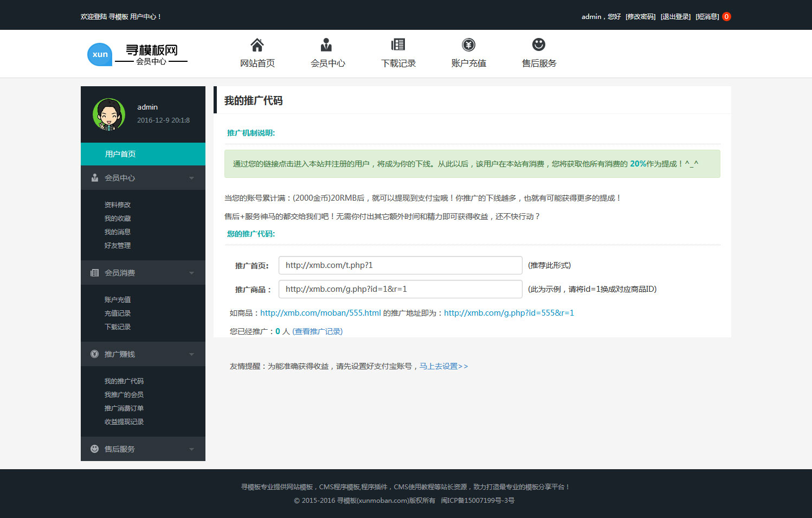Screen dimensions: 812x518
Task: Open 资料修改 in the sidebar
Action: coord(118,205)
